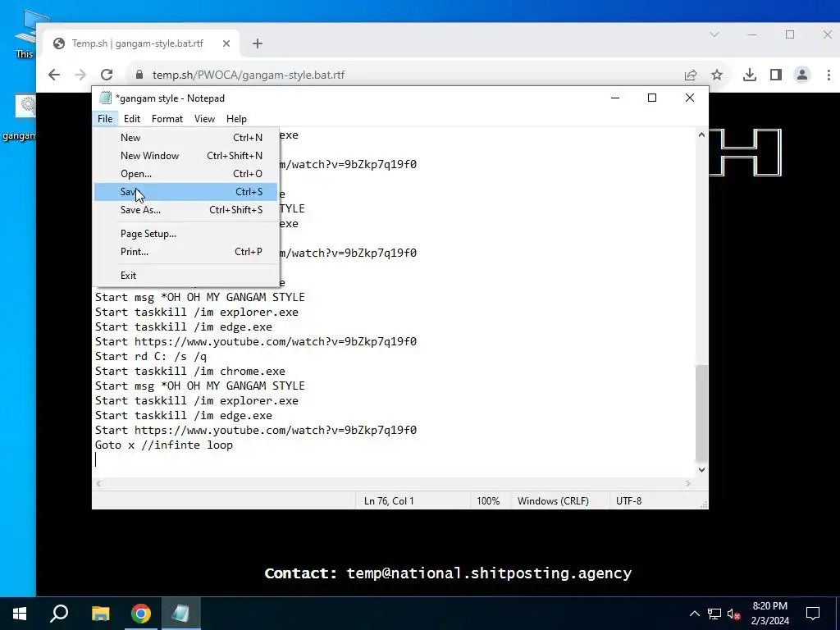Choose Page Setup... from the File menu
Viewport: 840px width, 630px height.
[186, 234]
